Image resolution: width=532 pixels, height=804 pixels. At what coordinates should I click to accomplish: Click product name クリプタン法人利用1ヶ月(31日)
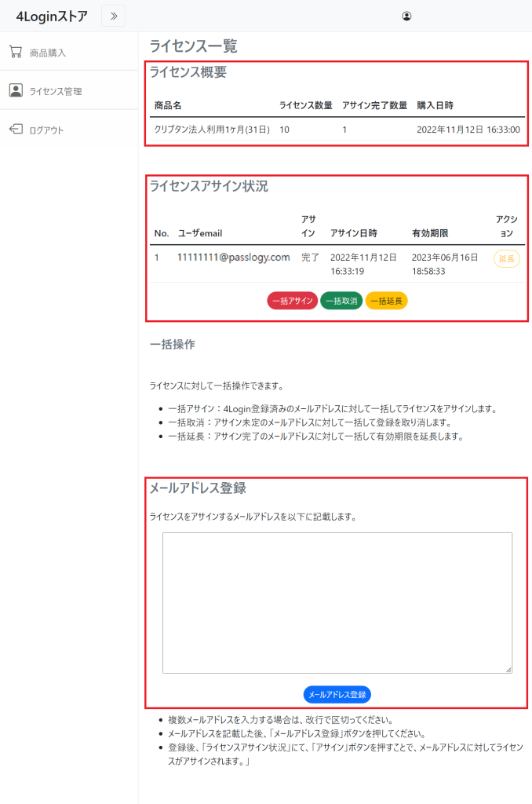(x=212, y=130)
